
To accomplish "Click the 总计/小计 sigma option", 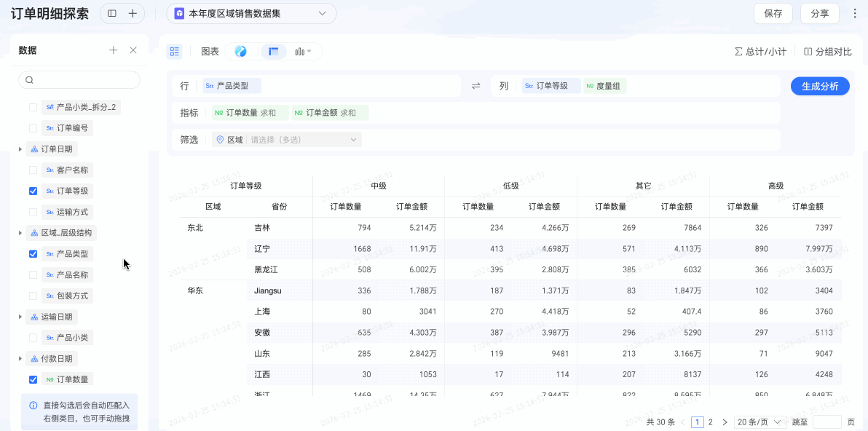I will point(760,52).
